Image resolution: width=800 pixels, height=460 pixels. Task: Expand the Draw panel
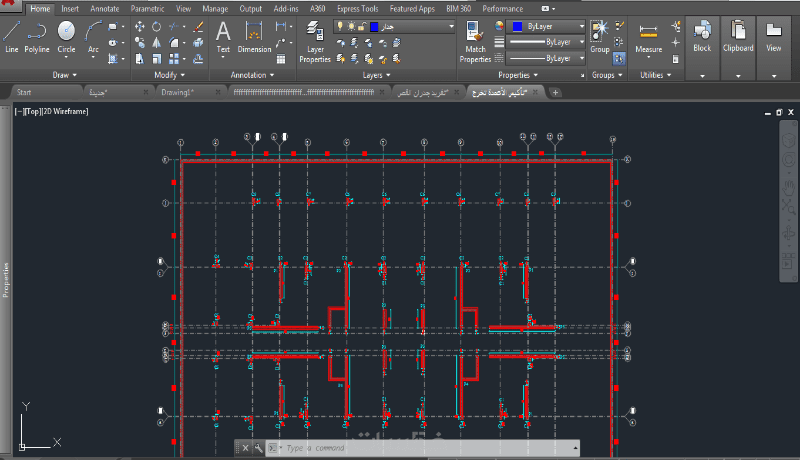pos(64,75)
